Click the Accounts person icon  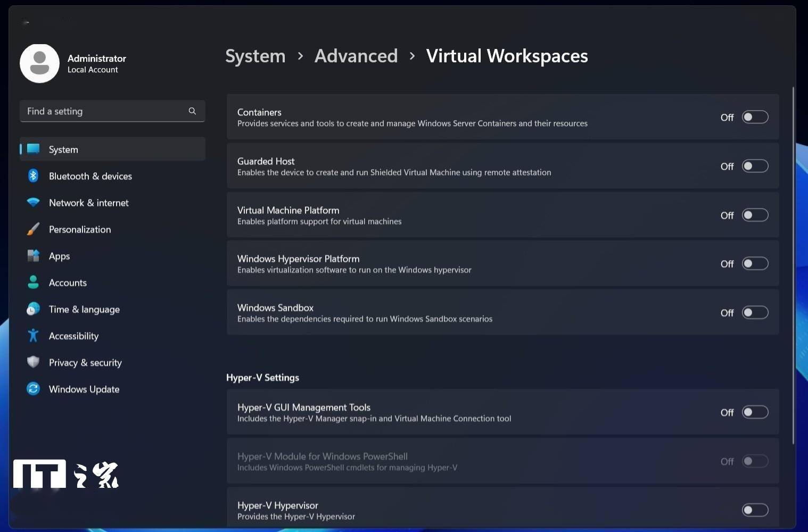(x=33, y=282)
